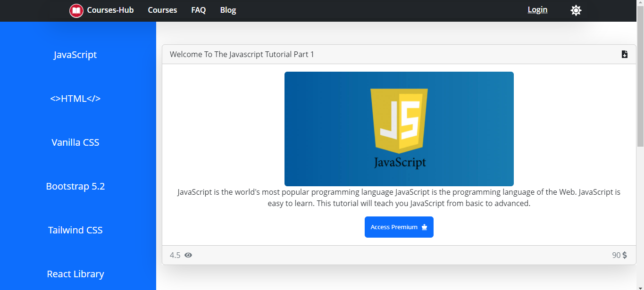Click the eye views icon beside 4.5
Viewport: 644px width, 290px height.
pos(188,255)
